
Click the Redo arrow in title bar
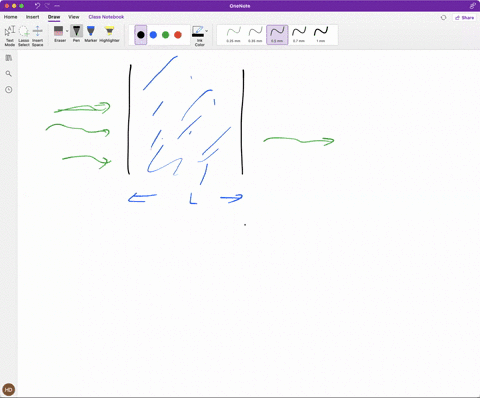point(47,6)
